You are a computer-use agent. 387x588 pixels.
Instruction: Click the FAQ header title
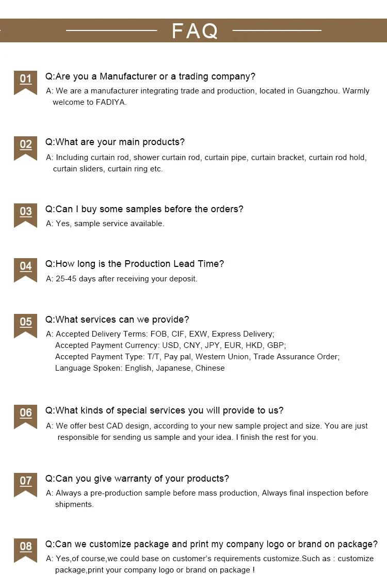195,31
